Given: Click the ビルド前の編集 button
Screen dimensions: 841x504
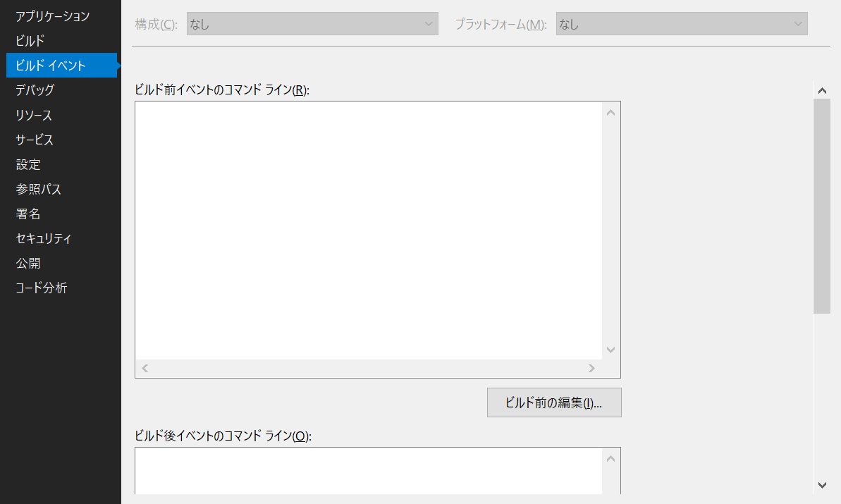Looking at the screenshot, I should (553, 402).
